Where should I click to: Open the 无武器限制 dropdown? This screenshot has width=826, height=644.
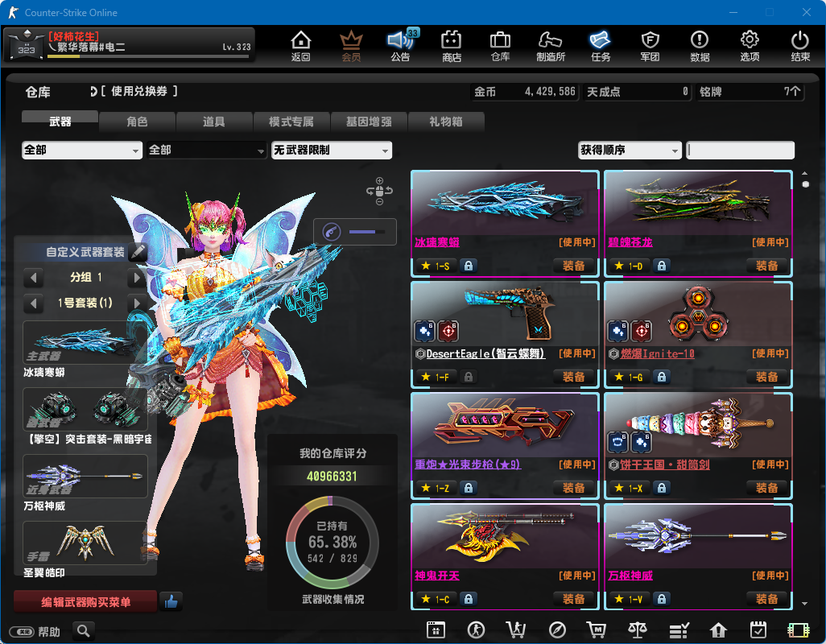332,150
